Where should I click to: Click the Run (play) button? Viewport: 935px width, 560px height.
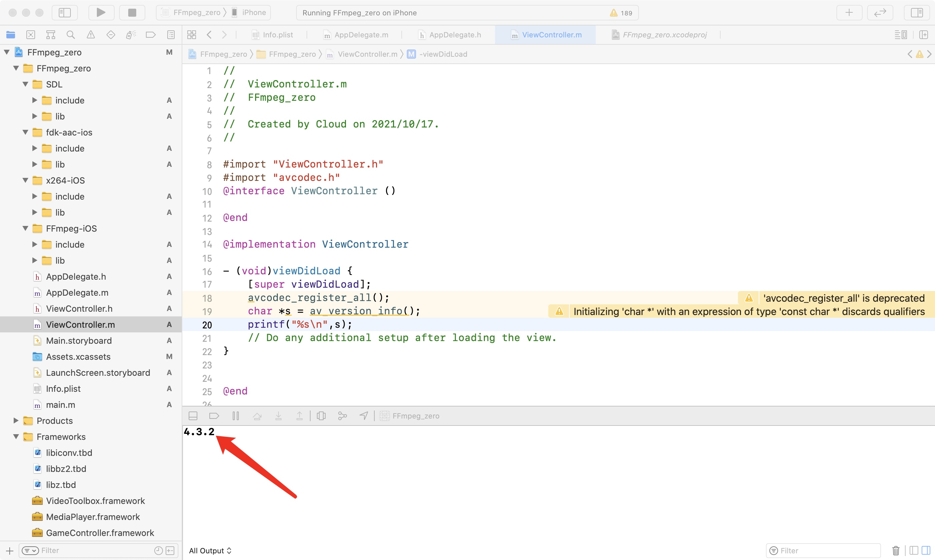(101, 12)
